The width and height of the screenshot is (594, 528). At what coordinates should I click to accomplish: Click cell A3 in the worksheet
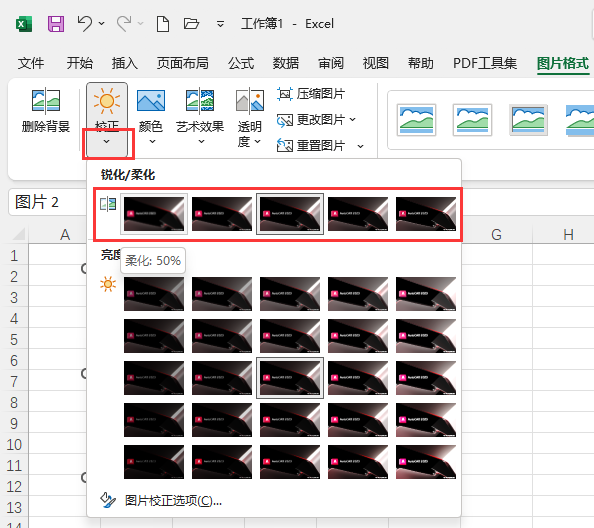point(58,297)
